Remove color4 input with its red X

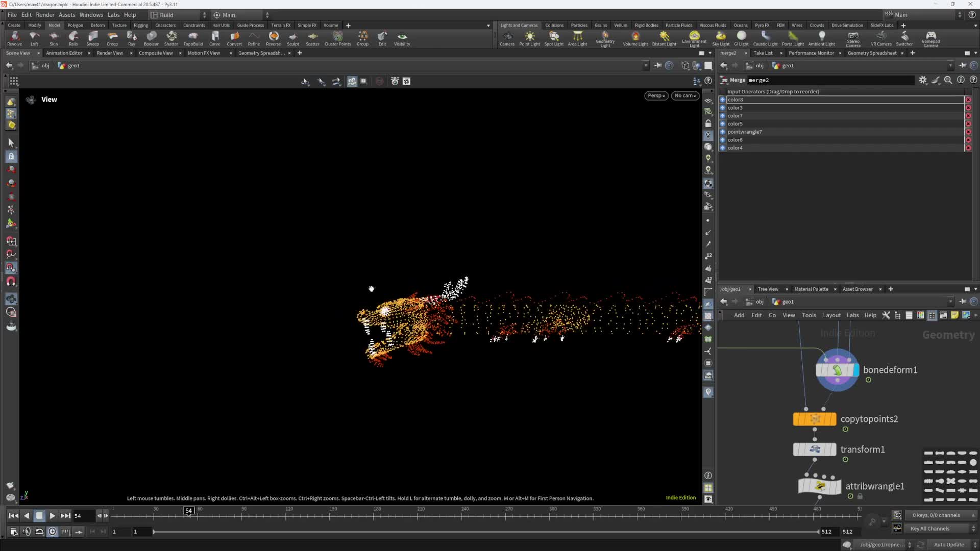(x=968, y=148)
